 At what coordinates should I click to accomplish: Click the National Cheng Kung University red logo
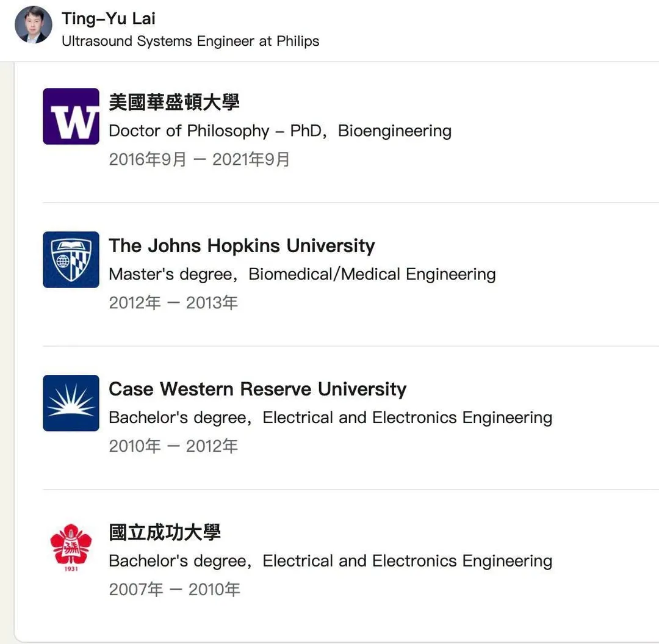pos(71,546)
